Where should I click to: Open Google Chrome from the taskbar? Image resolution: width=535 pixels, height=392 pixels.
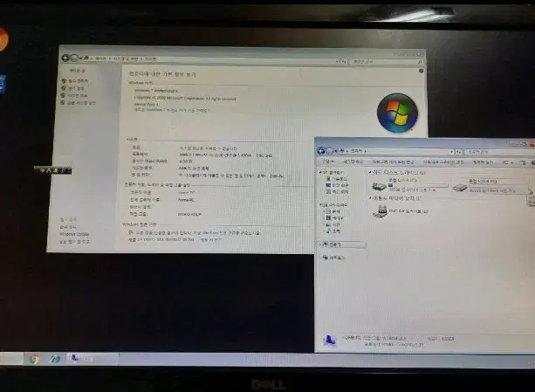pyautogui.click(x=34, y=359)
